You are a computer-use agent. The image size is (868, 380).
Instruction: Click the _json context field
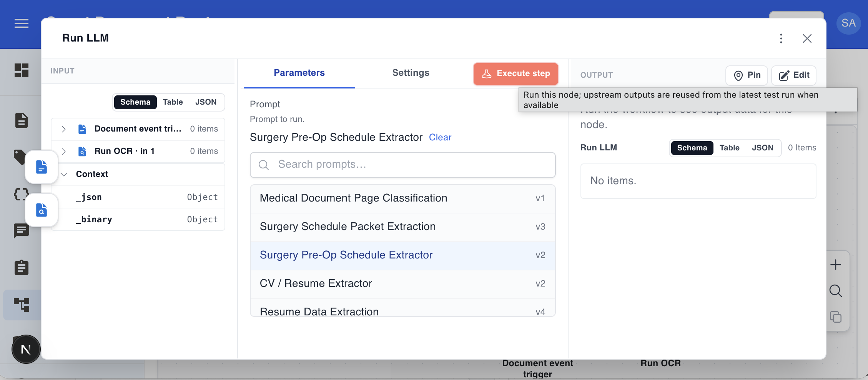point(138,197)
